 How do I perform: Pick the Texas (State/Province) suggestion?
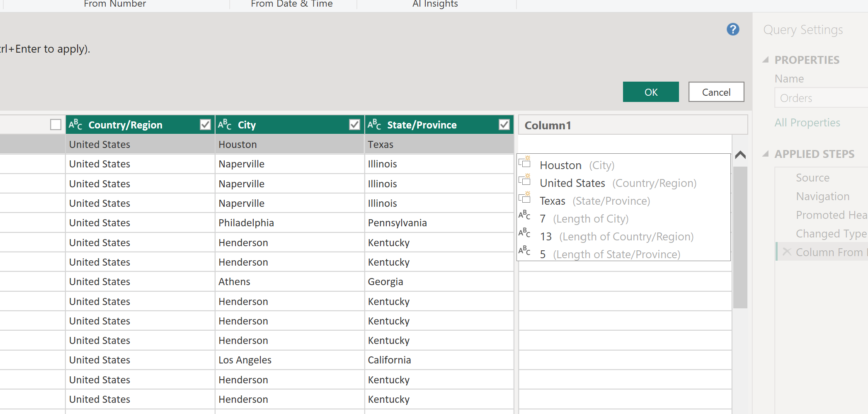[594, 201]
